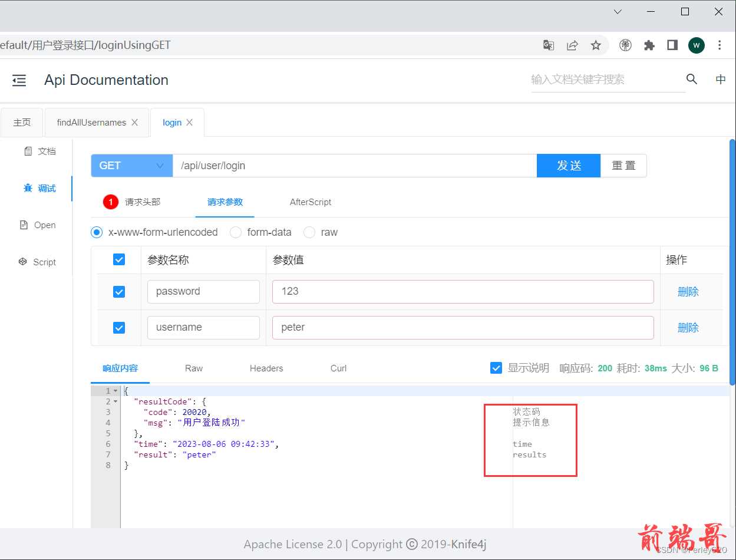Viewport: 736px width, 560px height.
Task: Open the 请求参数 tab
Action: click(225, 202)
